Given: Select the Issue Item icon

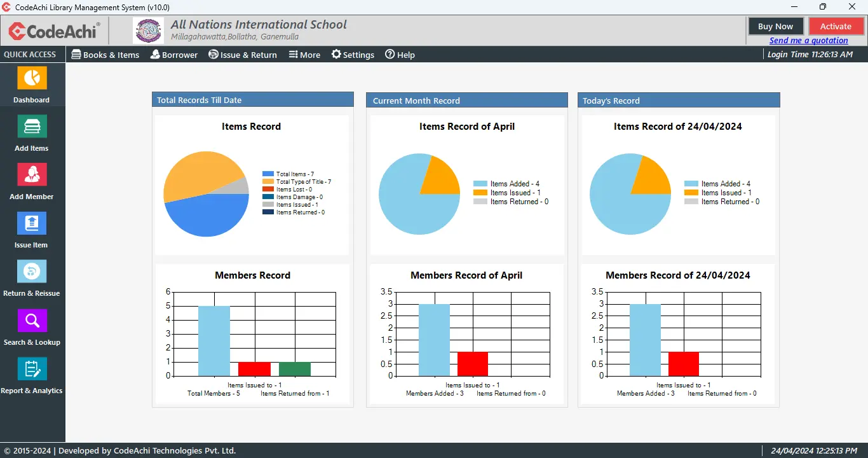Looking at the screenshot, I should pyautogui.click(x=32, y=223).
